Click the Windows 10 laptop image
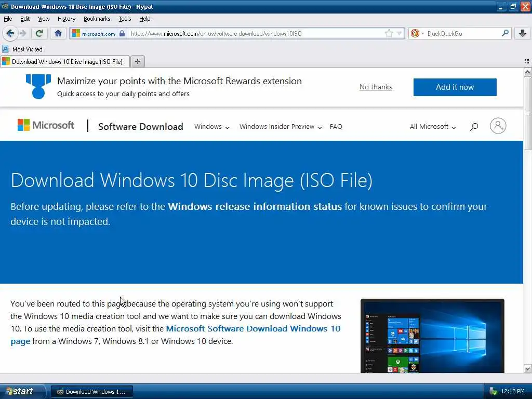532x399 pixels. (x=432, y=336)
